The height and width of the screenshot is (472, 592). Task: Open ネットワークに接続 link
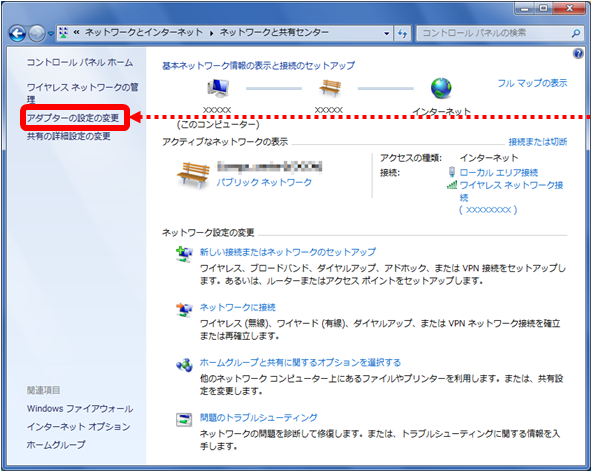pos(237,307)
